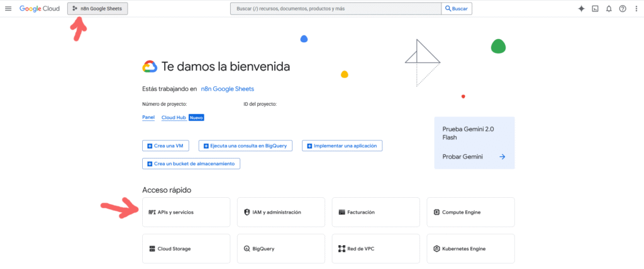Open the Kubernetes Engine card
Viewport: 644px width, 269px height.
point(470,248)
